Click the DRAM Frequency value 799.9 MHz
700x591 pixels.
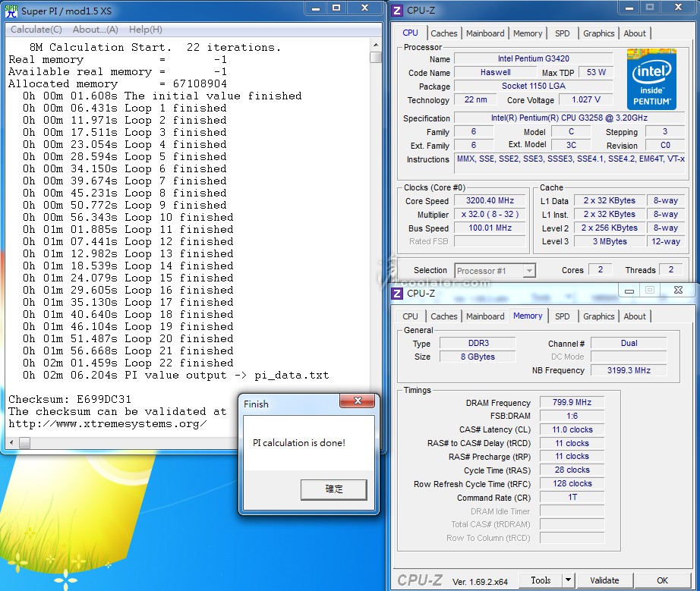tap(572, 402)
